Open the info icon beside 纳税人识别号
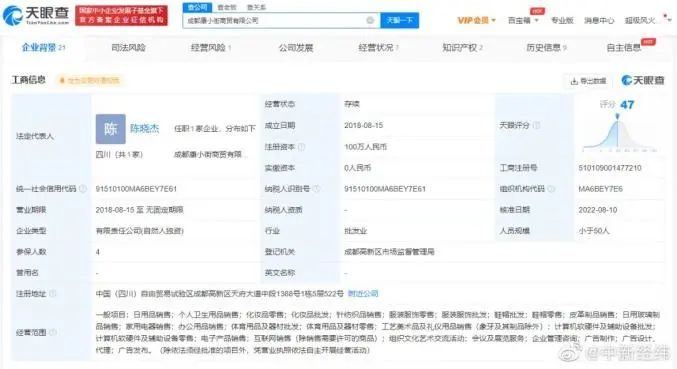The image size is (677, 369). 316,189
